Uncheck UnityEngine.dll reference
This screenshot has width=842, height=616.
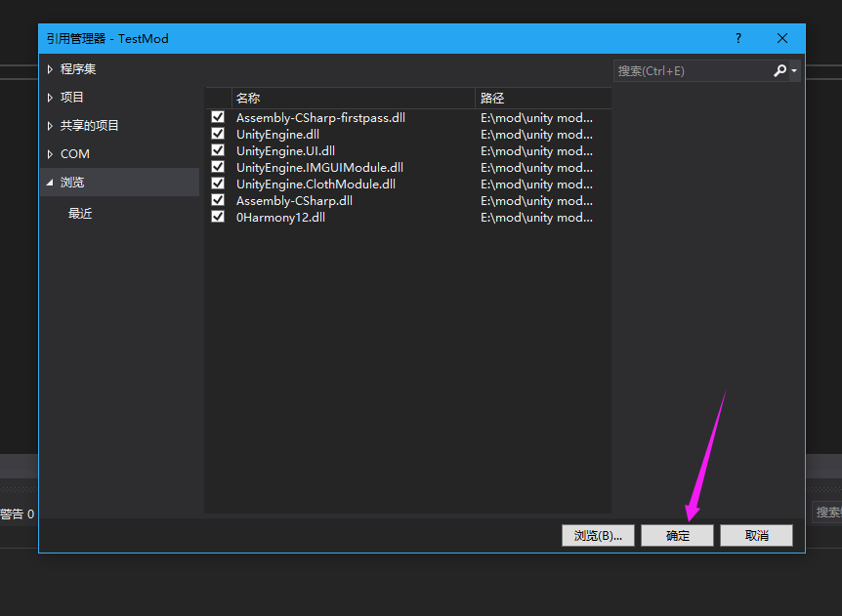tap(217, 133)
